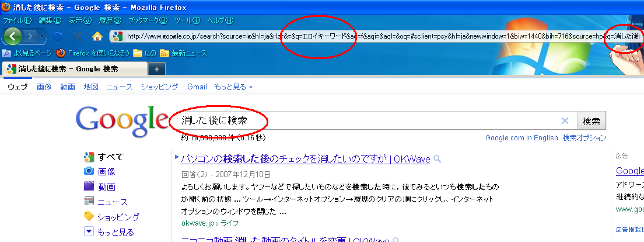This screenshot has height=242, width=644.
Task: Open the ニコニコ動画 消した動画 result
Action: tap(285, 240)
